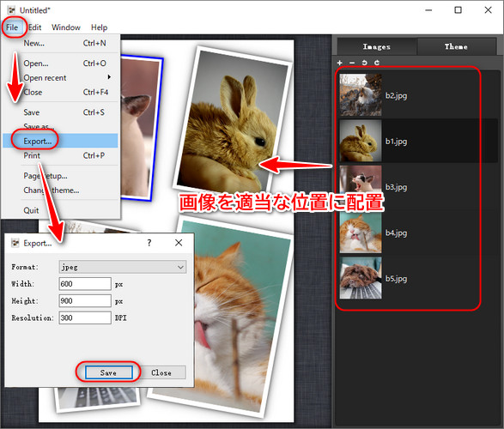This screenshot has height=429, width=504.
Task: Select Print from the File menu
Action: click(x=61, y=155)
